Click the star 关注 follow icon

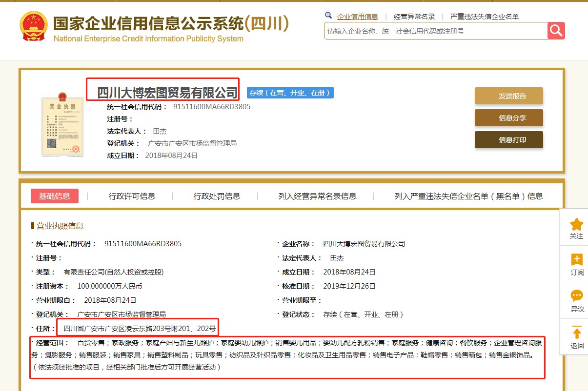click(576, 225)
